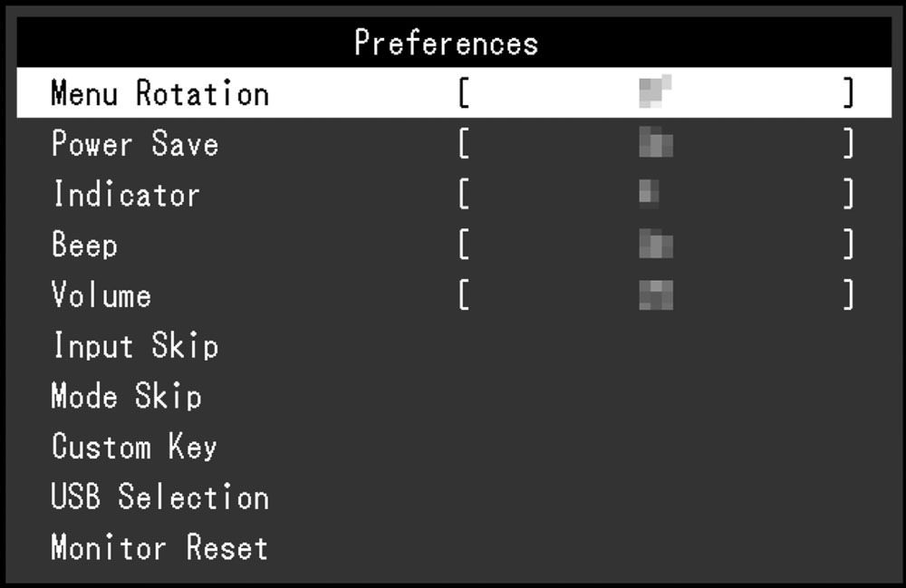Click the Menu Rotation current value
Viewport: 906px width, 588px height.
coord(655,93)
